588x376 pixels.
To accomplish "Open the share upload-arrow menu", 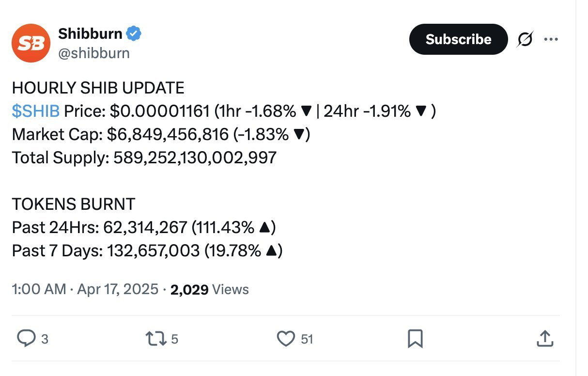I will pyautogui.click(x=544, y=339).
